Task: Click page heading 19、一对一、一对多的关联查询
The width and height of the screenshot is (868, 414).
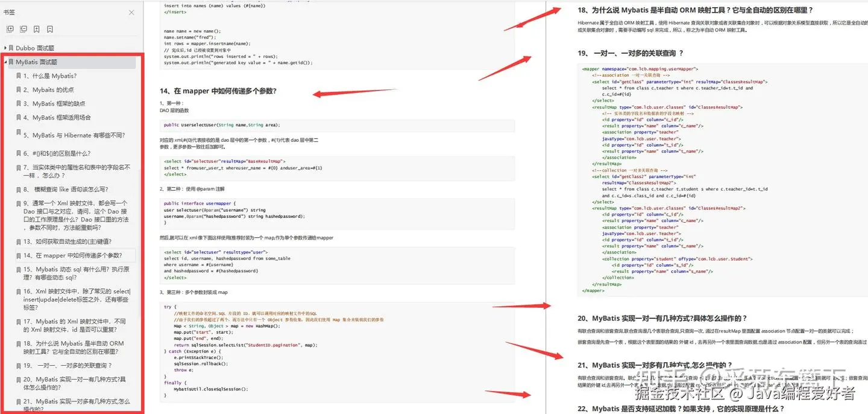Action: (631, 53)
